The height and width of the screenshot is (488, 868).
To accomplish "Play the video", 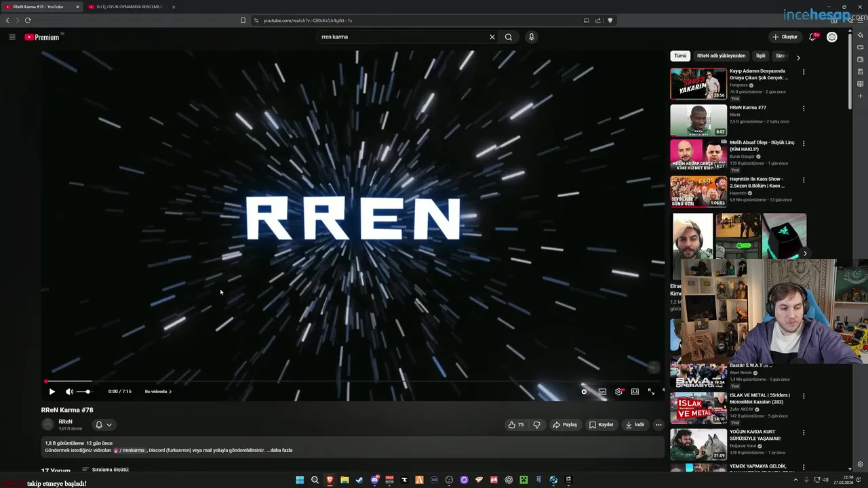I will pyautogui.click(x=52, y=391).
